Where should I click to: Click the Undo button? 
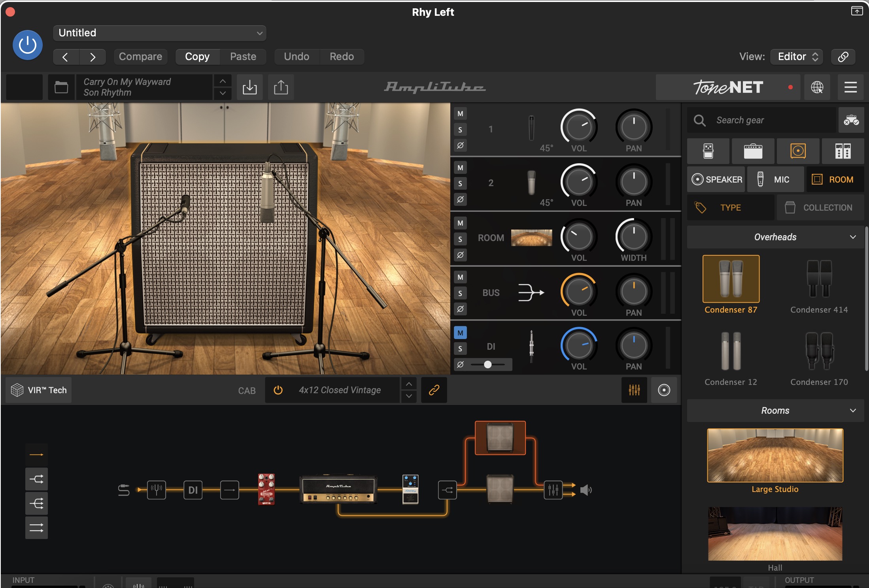(x=297, y=57)
